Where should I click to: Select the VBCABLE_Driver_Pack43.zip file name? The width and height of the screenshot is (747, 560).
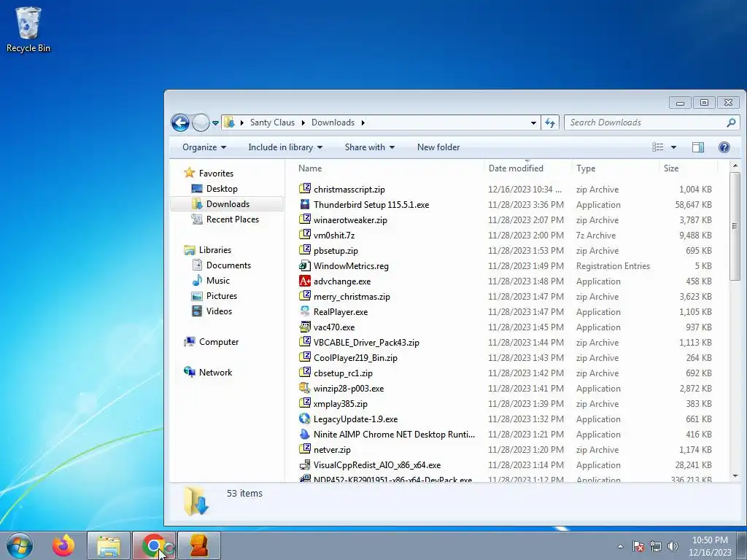pyautogui.click(x=366, y=343)
